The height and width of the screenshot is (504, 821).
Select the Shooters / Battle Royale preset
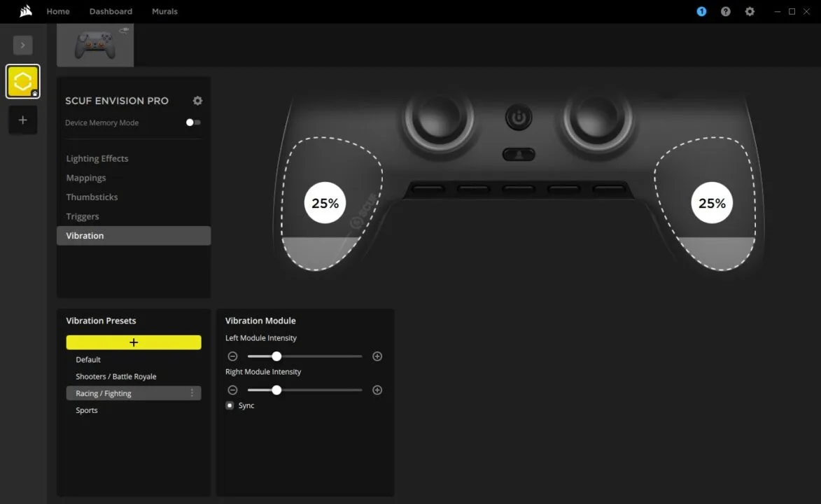(x=116, y=376)
